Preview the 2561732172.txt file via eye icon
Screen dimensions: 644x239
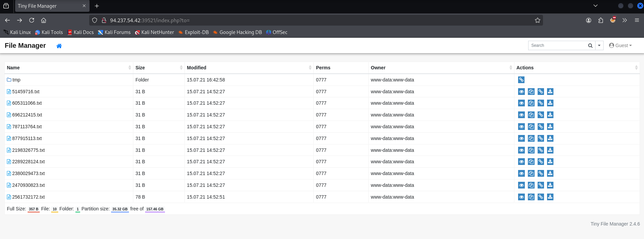tap(521, 197)
